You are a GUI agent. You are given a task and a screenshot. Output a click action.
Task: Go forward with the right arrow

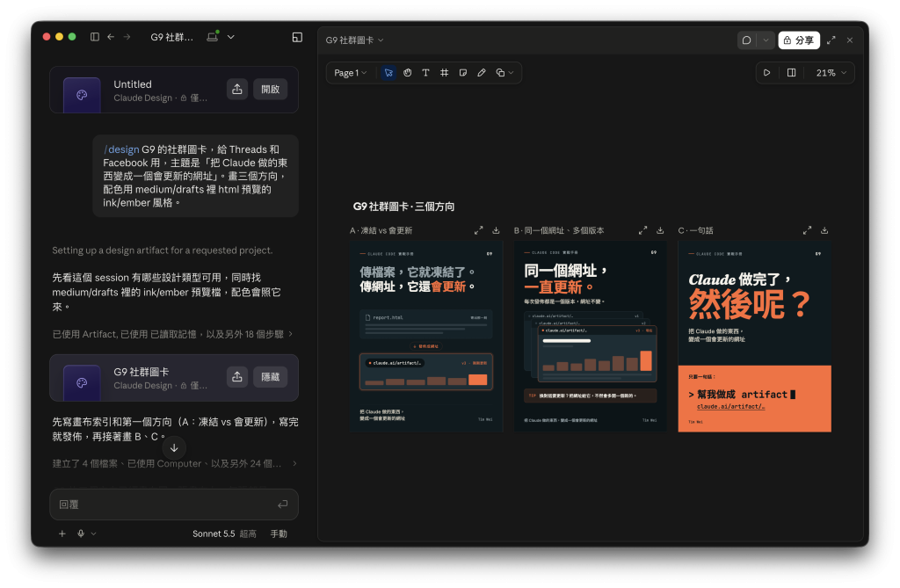click(127, 37)
